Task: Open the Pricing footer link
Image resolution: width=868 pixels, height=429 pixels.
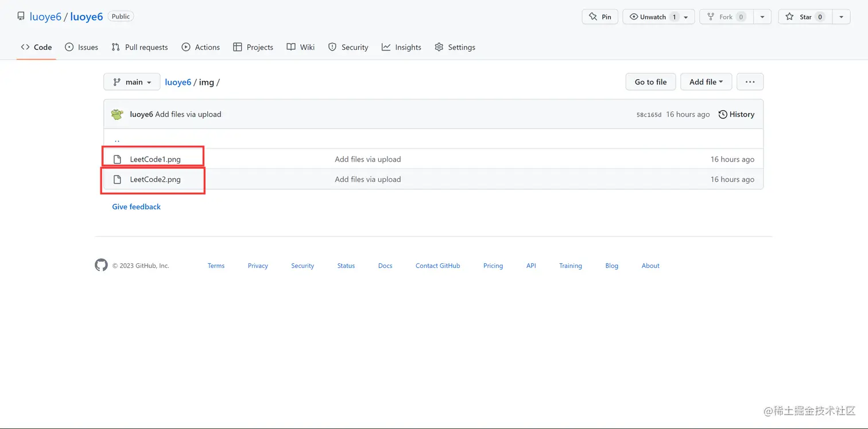Action: coord(493,266)
